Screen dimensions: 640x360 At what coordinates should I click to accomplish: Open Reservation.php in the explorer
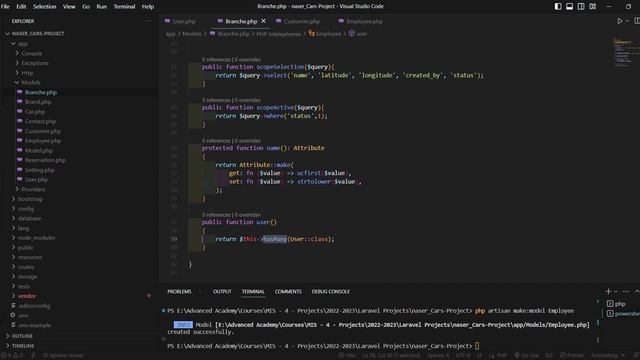(45, 160)
